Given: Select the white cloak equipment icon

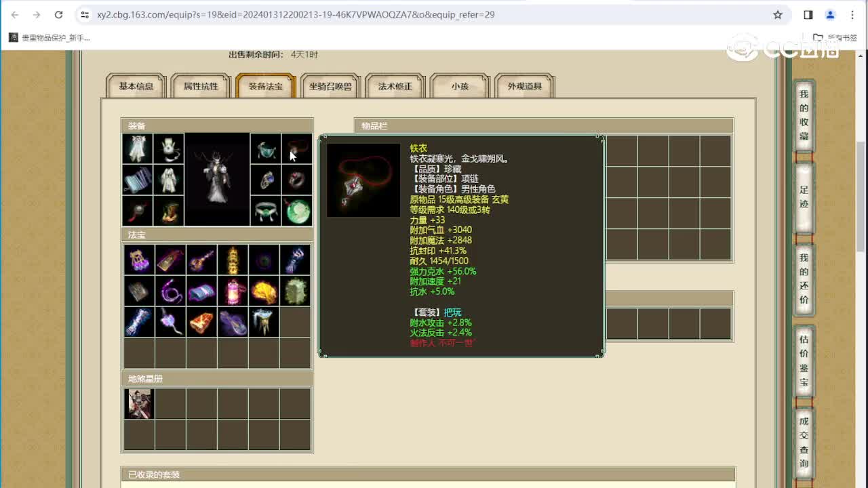Looking at the screenshot, I should click(138, 148).
